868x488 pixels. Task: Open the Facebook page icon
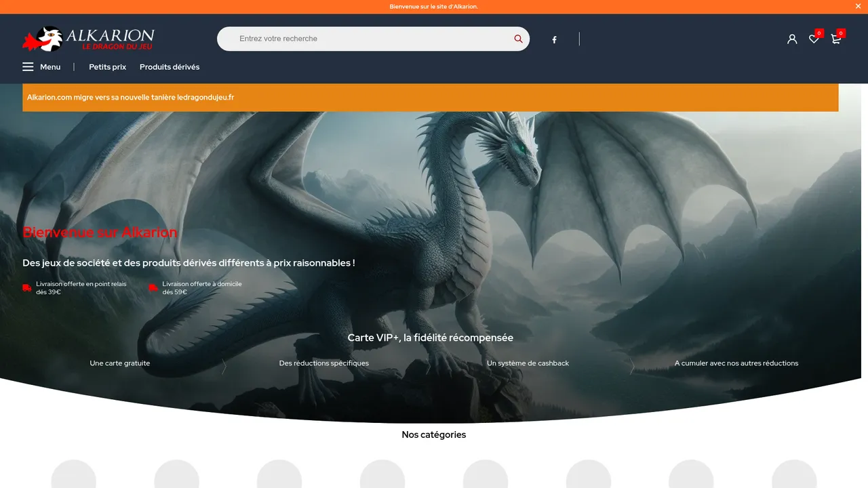[554, 39]
